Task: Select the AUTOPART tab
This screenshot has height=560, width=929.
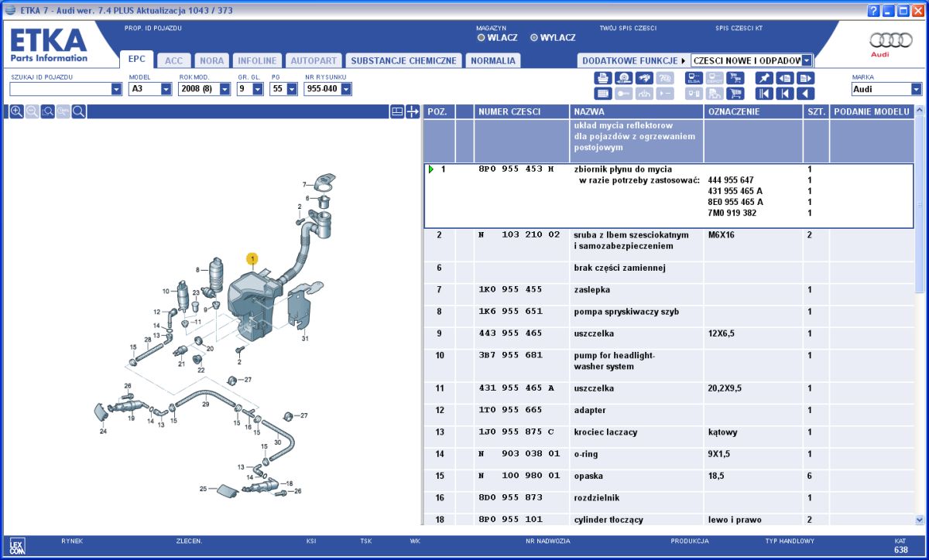Action: [314, 60]
